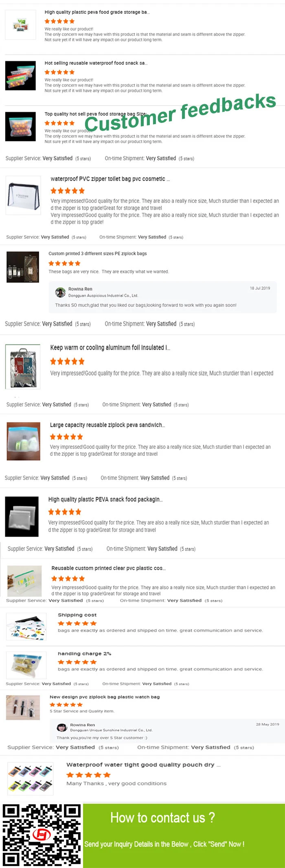Click stars under waterproof pouch dry review

click(x=88, y=775)
